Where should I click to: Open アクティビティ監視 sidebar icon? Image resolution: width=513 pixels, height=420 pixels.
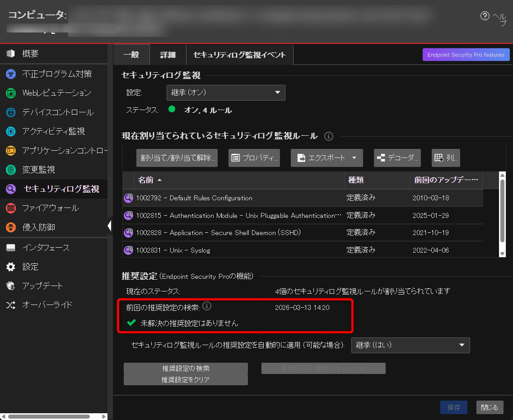(11, 131)
